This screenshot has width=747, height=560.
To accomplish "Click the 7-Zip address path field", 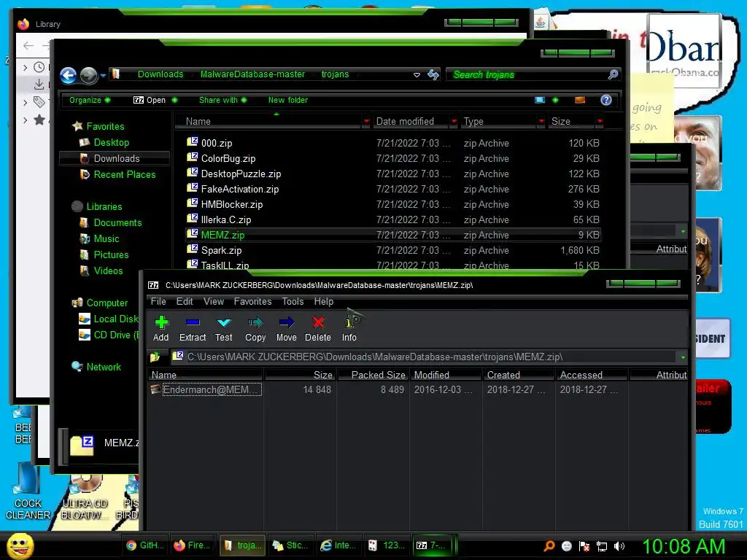I will tap(424, 357).
